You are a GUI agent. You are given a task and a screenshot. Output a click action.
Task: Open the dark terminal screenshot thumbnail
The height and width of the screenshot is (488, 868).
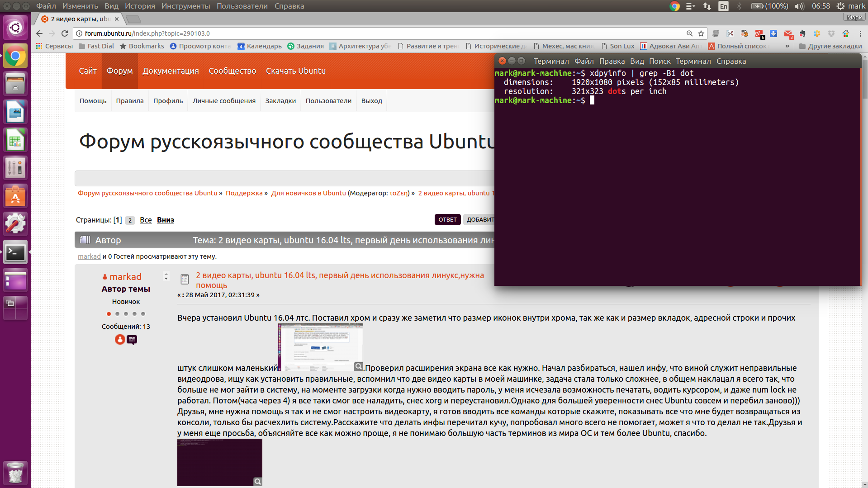pos(219,462)
